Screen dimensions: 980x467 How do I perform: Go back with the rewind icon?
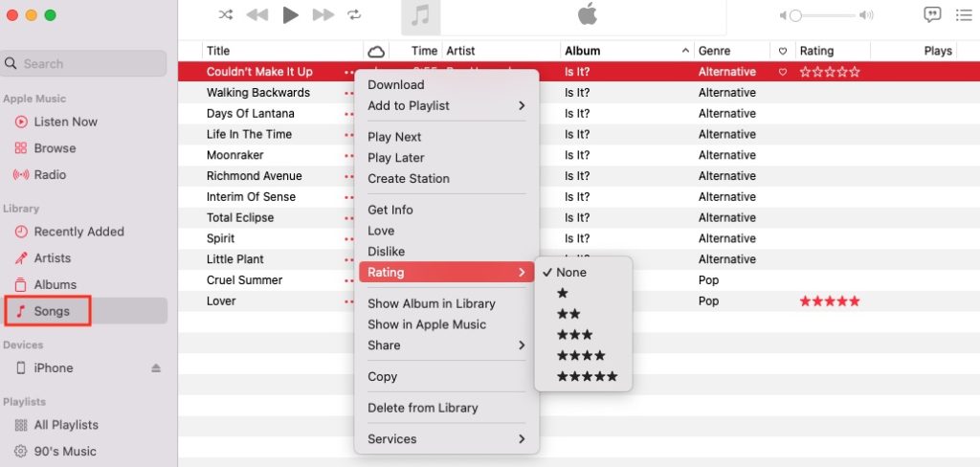[x=257, y=14]
